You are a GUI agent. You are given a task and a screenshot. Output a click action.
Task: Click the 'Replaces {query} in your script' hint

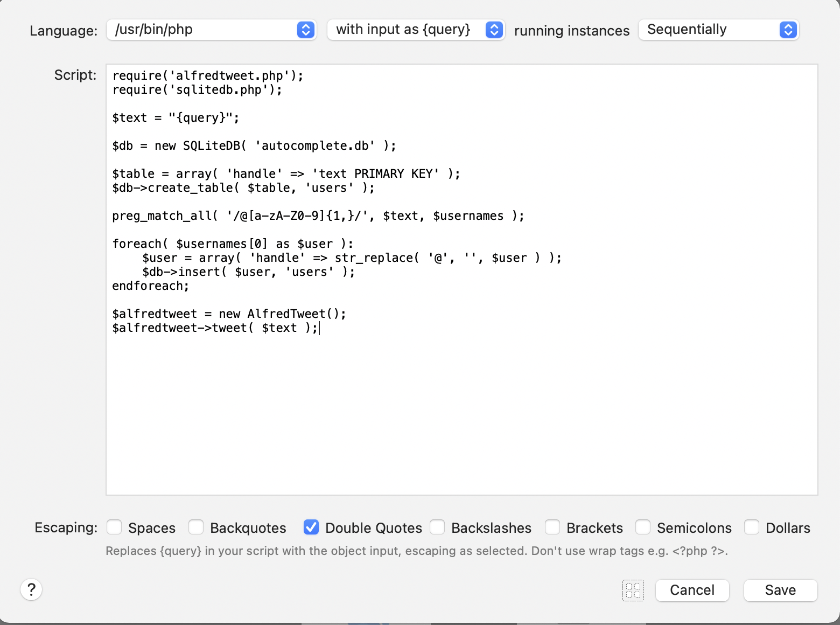pos(417,551)
